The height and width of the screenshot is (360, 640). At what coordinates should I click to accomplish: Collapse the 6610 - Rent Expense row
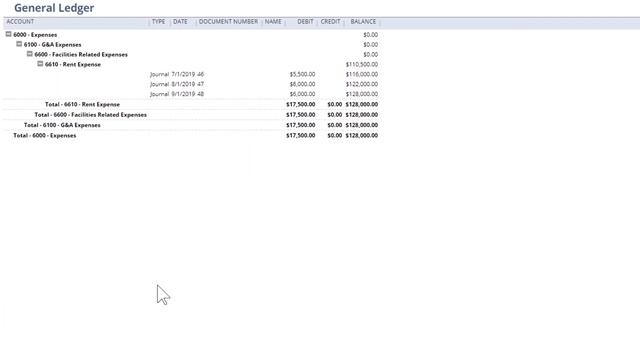tap(40, 64)
